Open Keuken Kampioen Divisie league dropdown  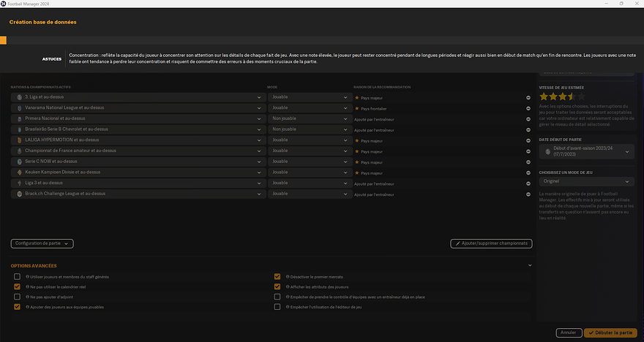point(138,172)
